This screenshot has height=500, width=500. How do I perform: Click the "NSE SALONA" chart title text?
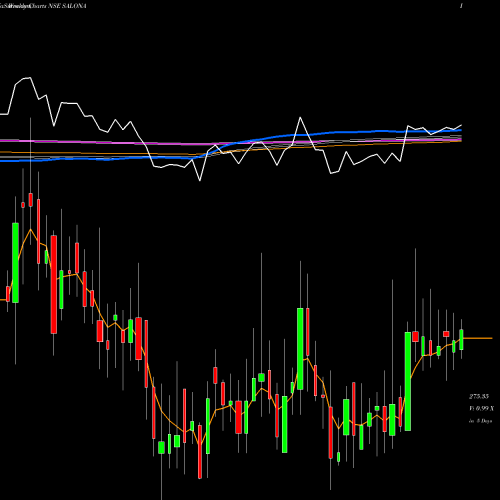(67, 6)
